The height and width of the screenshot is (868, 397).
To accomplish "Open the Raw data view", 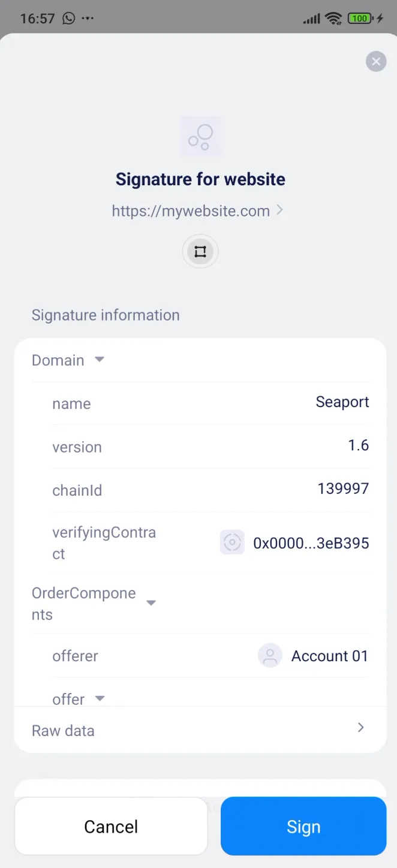I will tap(200, 730).
